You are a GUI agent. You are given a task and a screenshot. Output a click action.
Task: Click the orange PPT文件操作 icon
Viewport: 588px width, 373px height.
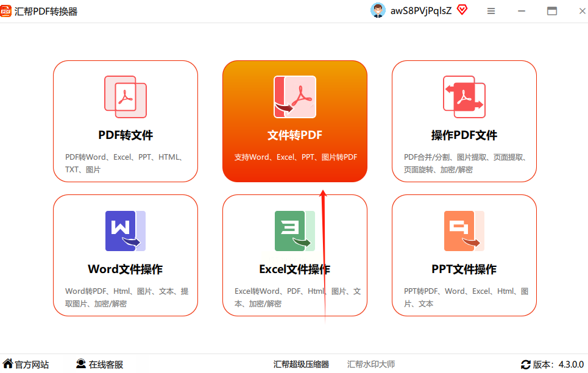(464, 231)
